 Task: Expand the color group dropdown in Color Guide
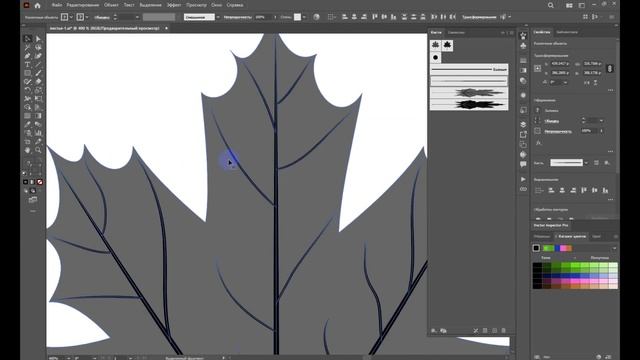pos(614,248)
